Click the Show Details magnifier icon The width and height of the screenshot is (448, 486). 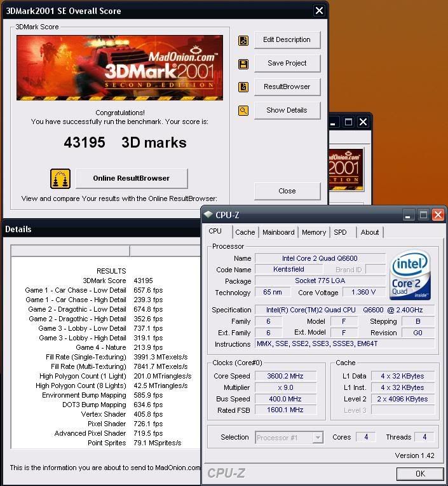[243, 111]
